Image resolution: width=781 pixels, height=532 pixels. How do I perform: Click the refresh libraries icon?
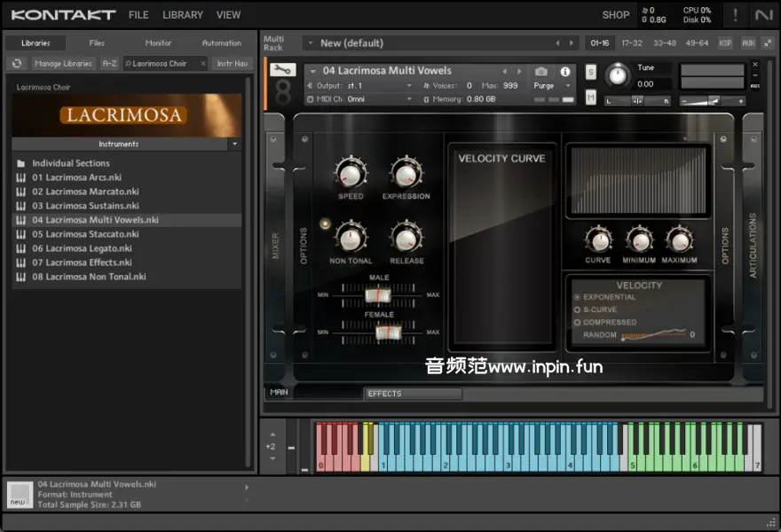coord(17,64)
